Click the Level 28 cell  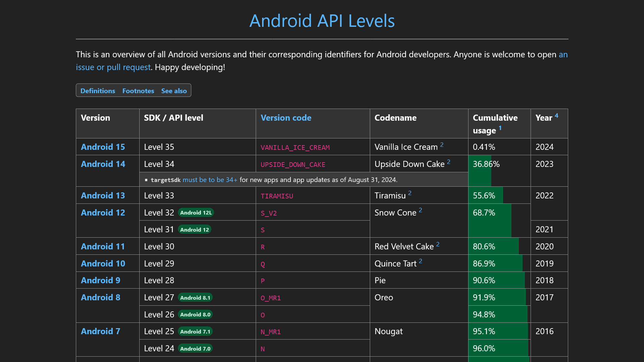click(x=198, y=280)
